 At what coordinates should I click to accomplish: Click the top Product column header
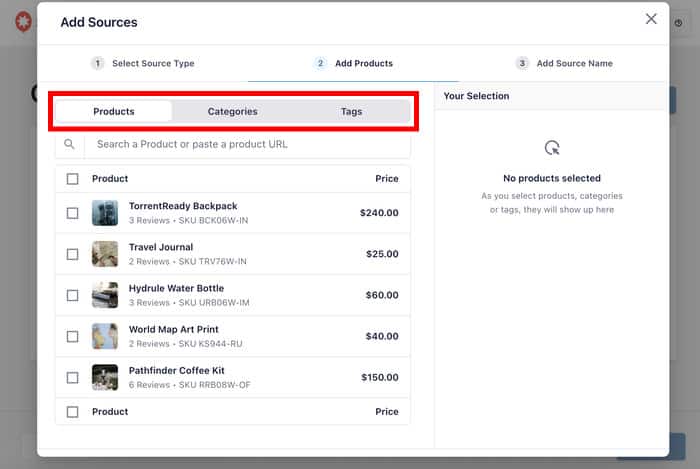coord(110,178)
